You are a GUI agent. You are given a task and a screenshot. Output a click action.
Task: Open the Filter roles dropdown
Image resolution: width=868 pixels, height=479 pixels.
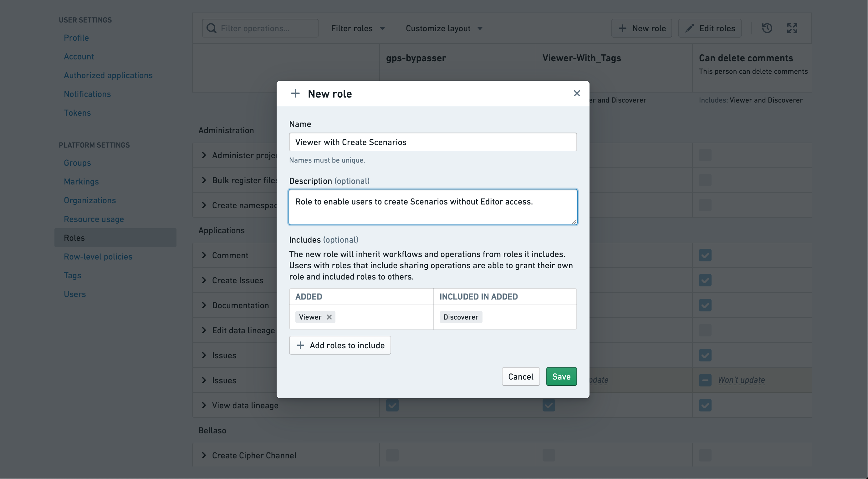(358, 28)
